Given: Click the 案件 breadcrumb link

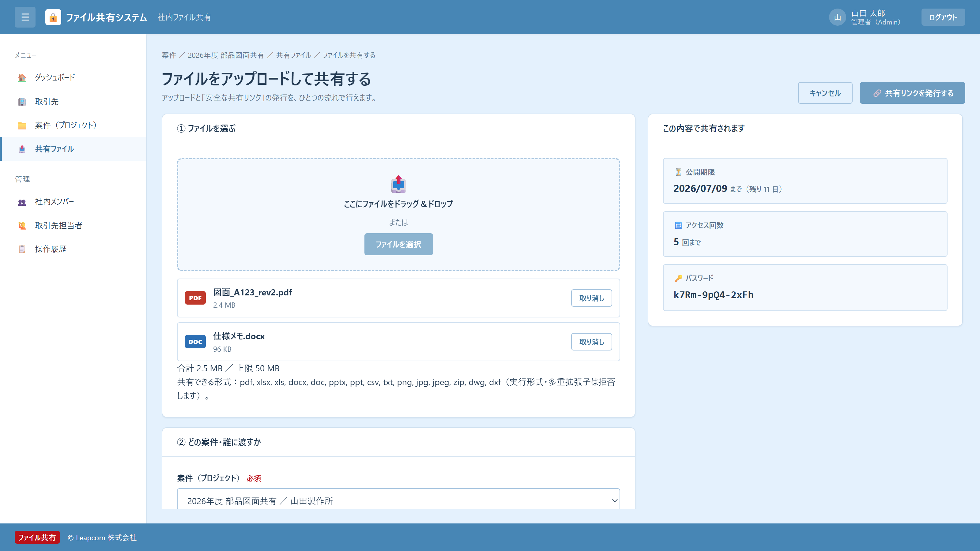Looking at the screenshot, I should click(x=169, y=55).
